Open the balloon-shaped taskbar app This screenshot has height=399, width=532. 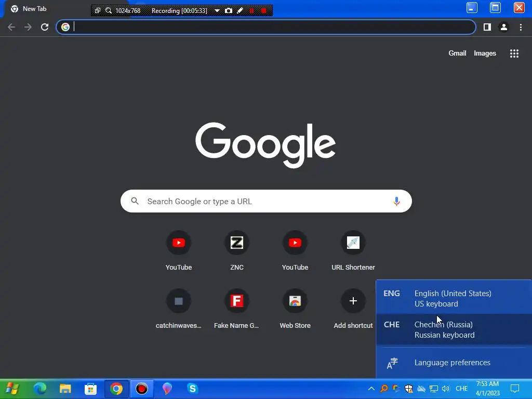[167, 389]
